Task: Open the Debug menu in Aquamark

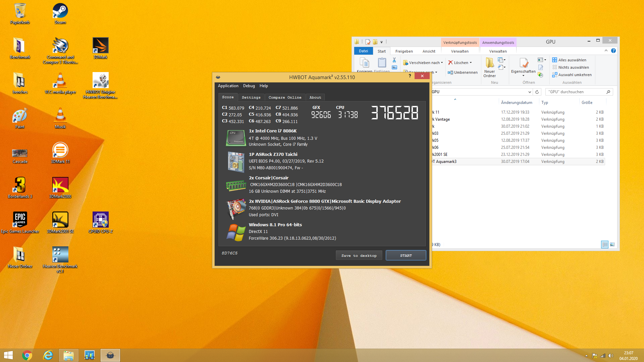Action: tap(249, 86)
